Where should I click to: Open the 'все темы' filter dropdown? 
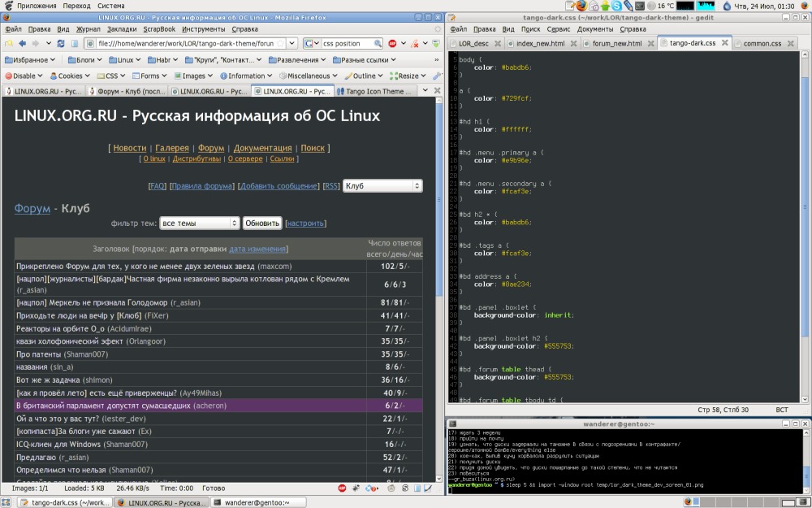pos(200,223)
